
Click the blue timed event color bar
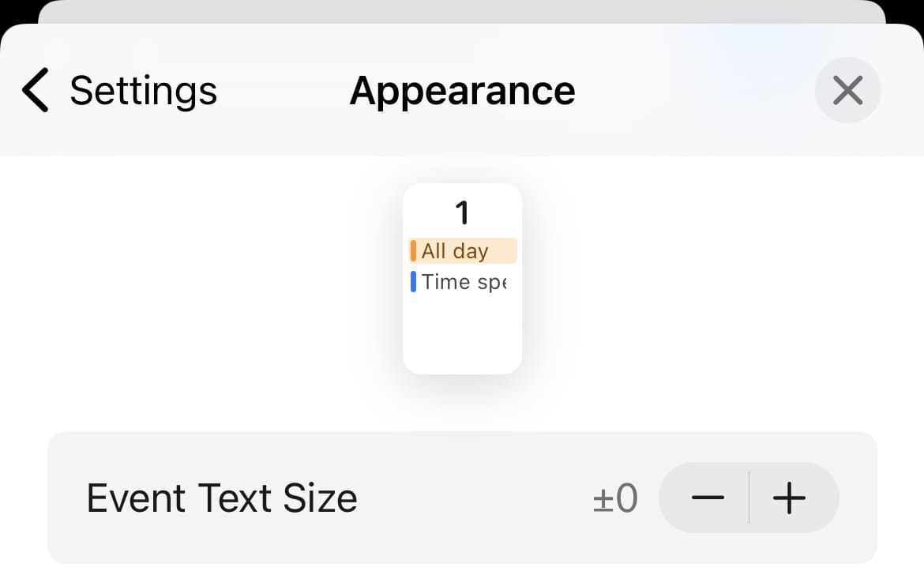[x=413, y=282]
